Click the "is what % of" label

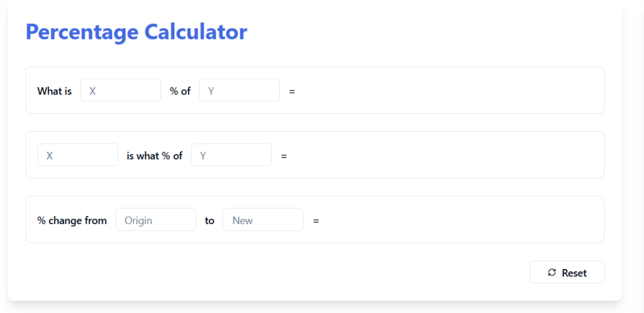[155, 156]
